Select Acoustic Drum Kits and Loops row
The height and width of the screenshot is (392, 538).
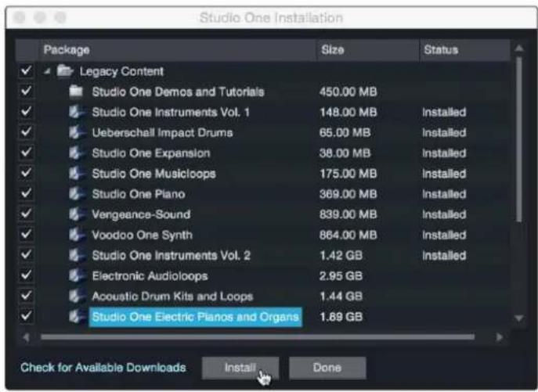264,297
